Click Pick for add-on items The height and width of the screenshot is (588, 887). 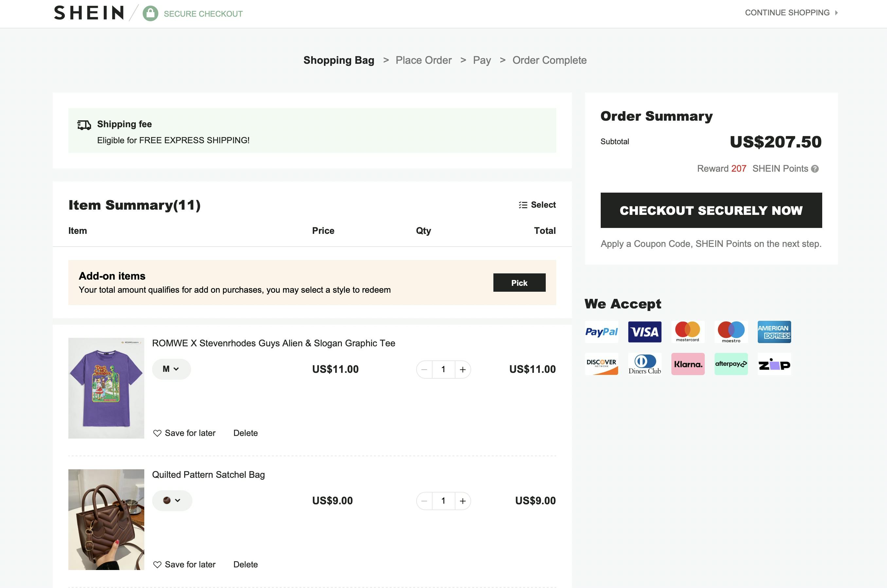tap(519, 282)
